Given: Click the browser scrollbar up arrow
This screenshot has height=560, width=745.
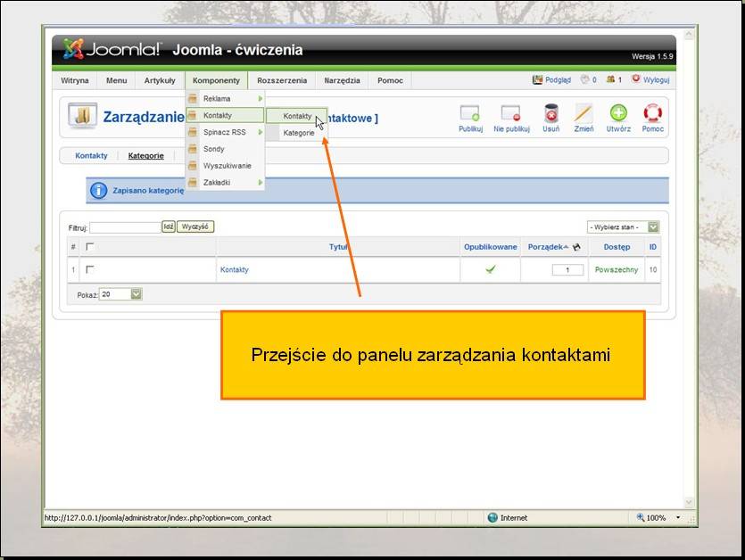Looking at the screenshot, I should click(x=689, y=34).
